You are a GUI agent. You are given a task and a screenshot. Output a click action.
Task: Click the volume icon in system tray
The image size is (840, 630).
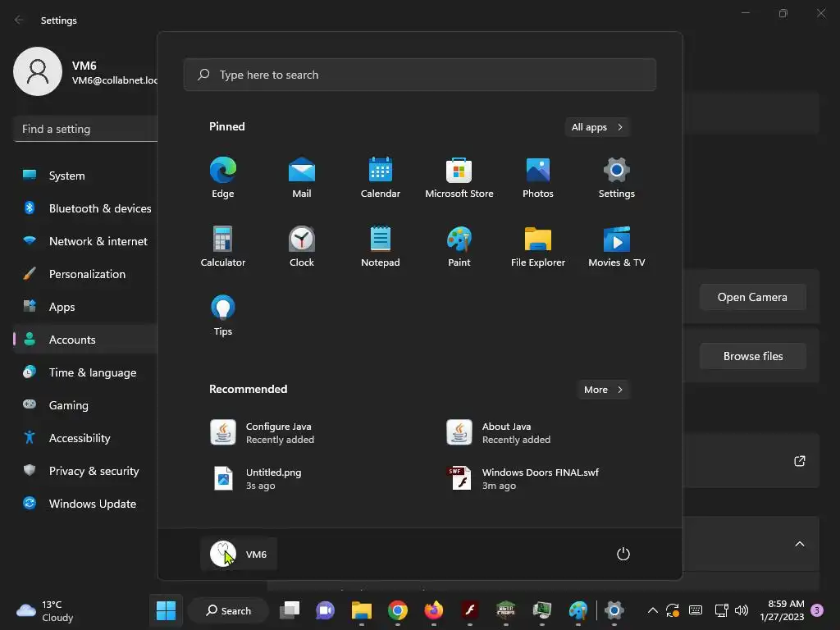(742, 610)
